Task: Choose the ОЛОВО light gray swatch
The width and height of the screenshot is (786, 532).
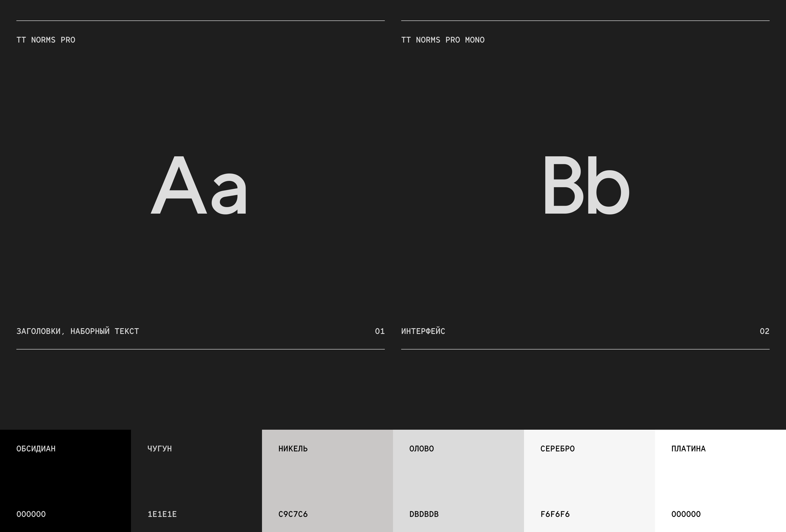Action: tap(458, 481)
